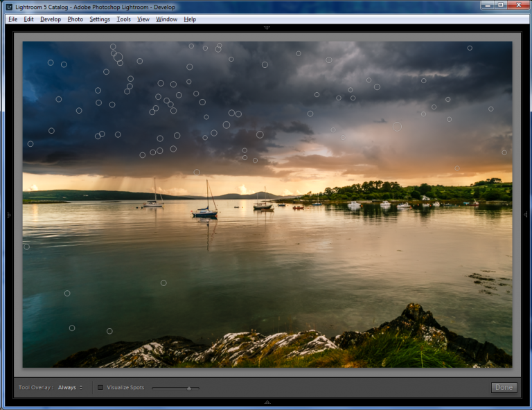
Task: Click the Done button
Action: tap(504, 387)
